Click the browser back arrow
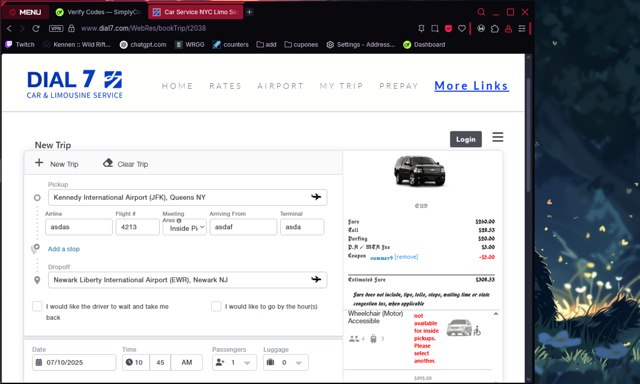 pos(9,28)
